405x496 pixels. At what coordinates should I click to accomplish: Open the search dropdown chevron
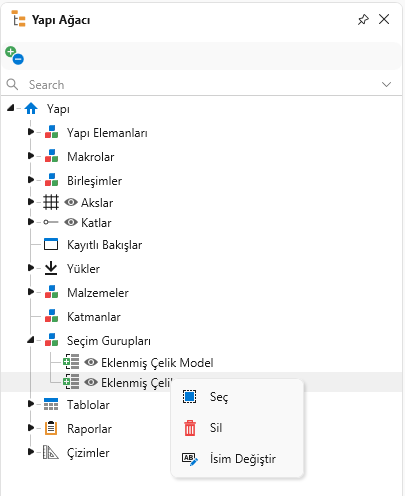386,84
